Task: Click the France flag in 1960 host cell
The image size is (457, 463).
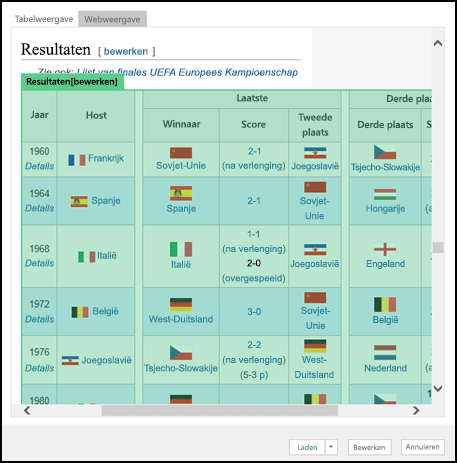Action: pos(77,160)
